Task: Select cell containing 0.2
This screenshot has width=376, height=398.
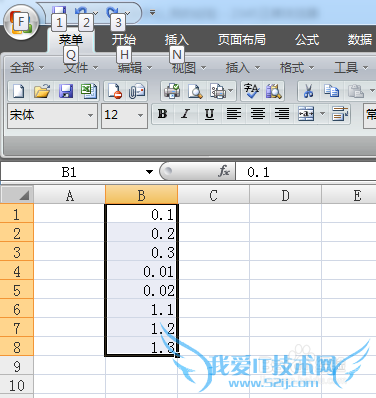Action: click(x=142, y=233)
